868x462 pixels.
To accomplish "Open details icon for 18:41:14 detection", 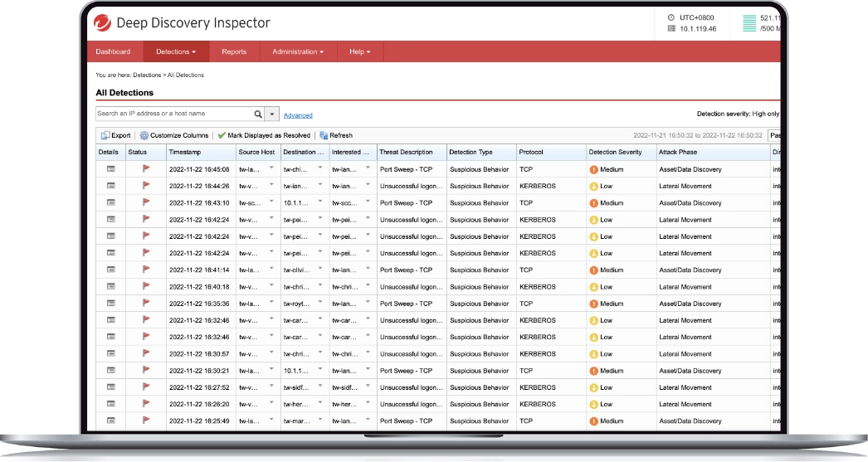I will (110, 270).
